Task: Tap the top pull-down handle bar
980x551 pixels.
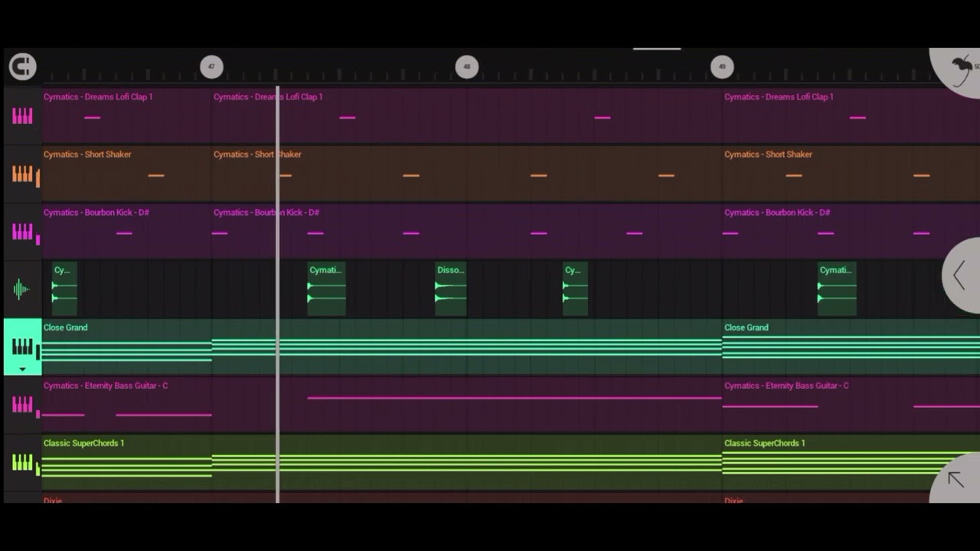Action: point(657,49)
